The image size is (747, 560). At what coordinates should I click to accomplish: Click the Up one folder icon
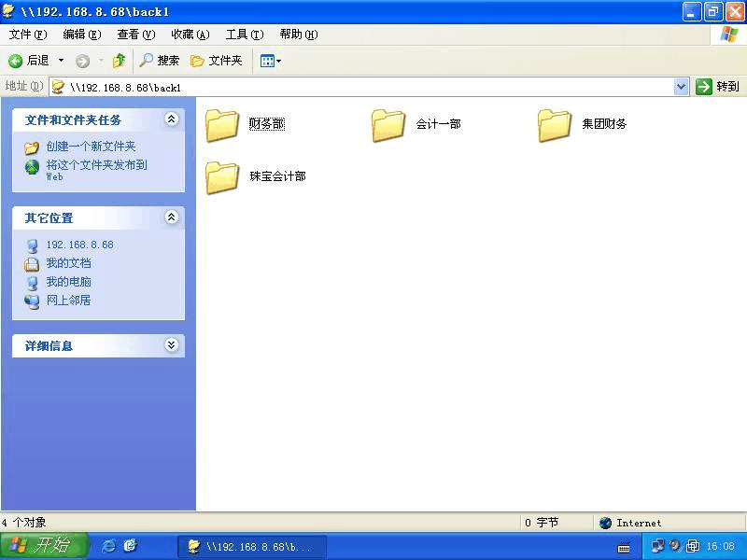click(119, 61)
